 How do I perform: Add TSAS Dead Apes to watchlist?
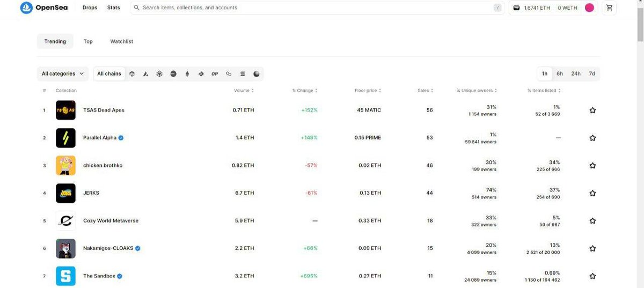[x=592, y=110]
